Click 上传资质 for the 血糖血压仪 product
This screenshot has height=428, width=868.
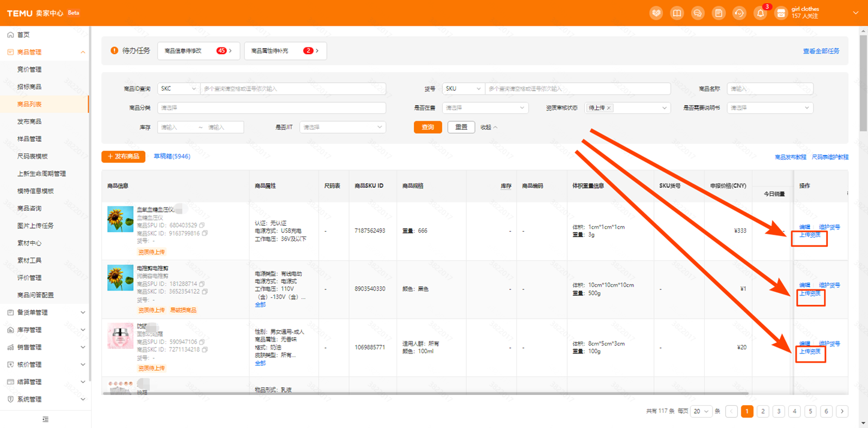pos(810,235)
